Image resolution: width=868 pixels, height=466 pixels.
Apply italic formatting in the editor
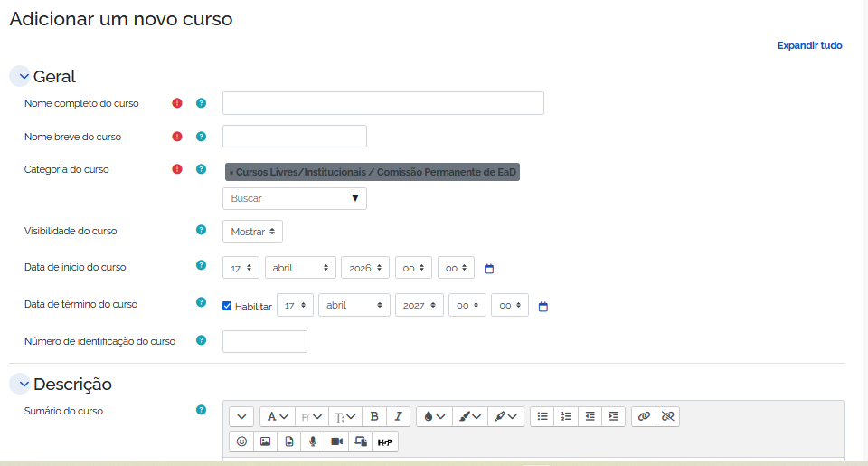click(398, 416)
